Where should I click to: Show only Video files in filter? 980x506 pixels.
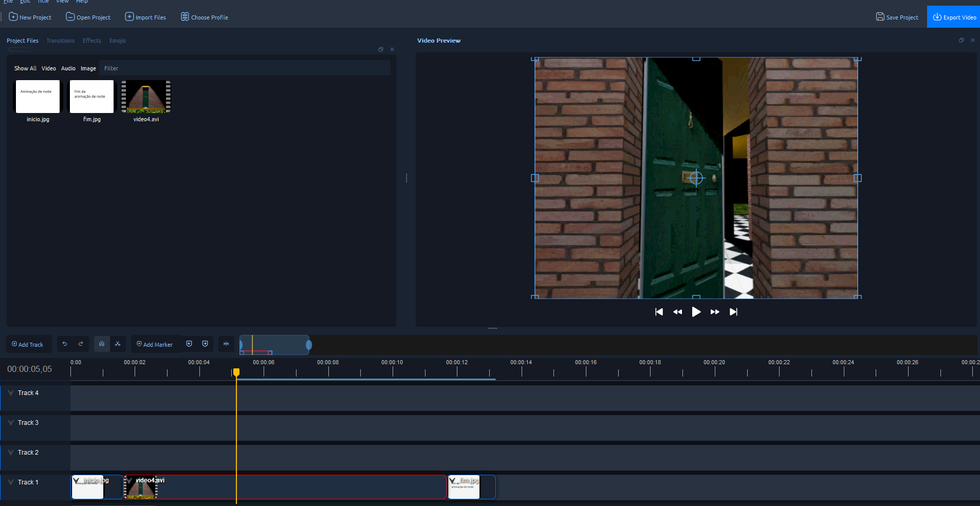click(x=49, y=68)
